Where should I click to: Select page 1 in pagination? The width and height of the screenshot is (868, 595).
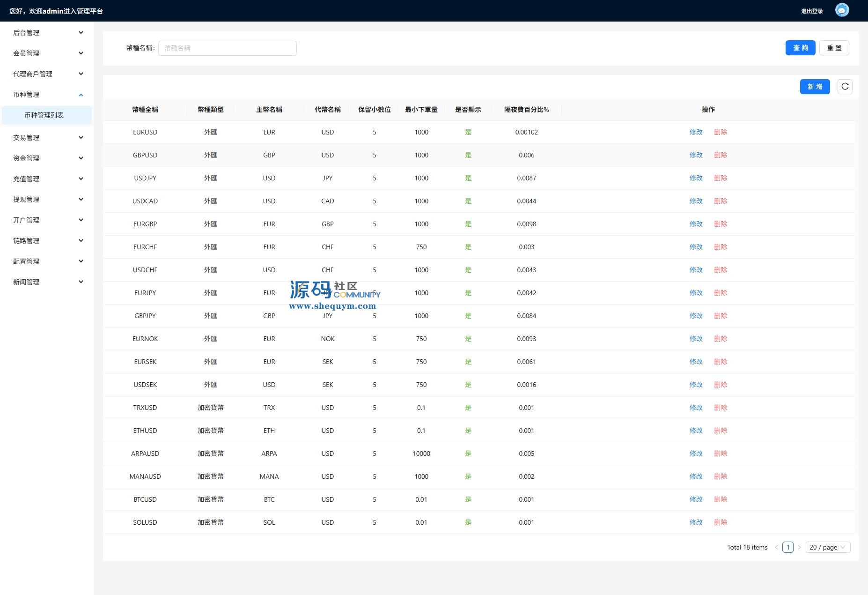(x=788, y=547)
